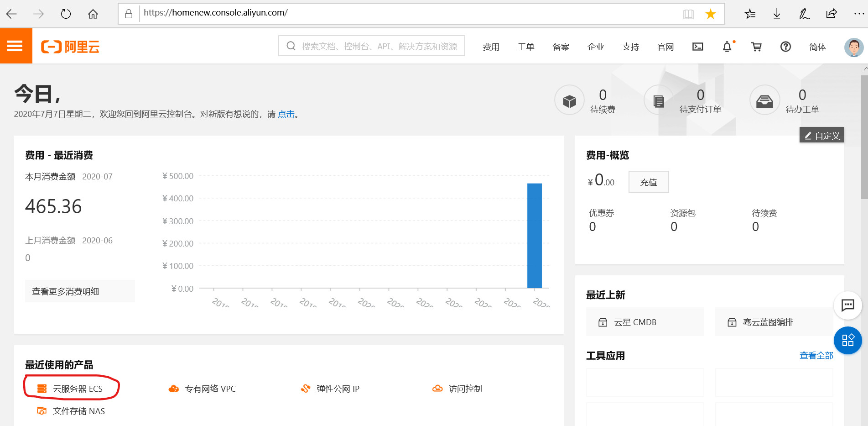Open browser settings ellipsis menu
The image size is (868, 426).
859,14
